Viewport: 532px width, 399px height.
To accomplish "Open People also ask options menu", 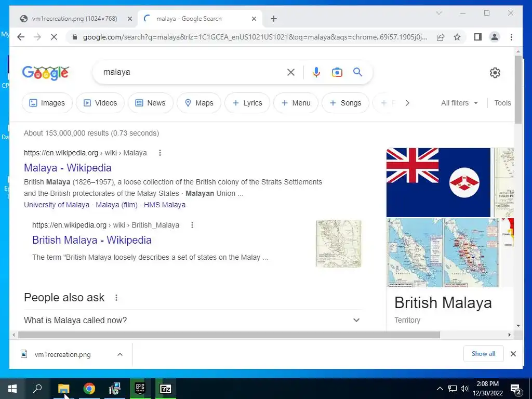I will click(116, 298).
